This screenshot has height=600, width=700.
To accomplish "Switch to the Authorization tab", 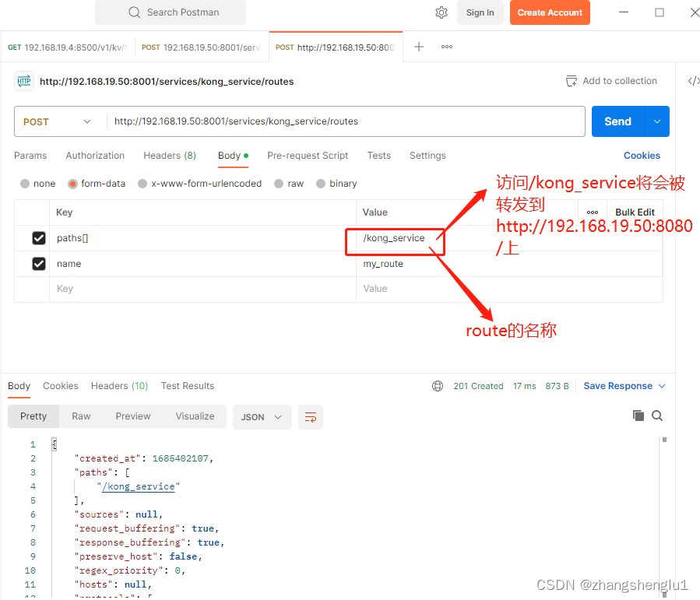I will (x=95, y=155).
